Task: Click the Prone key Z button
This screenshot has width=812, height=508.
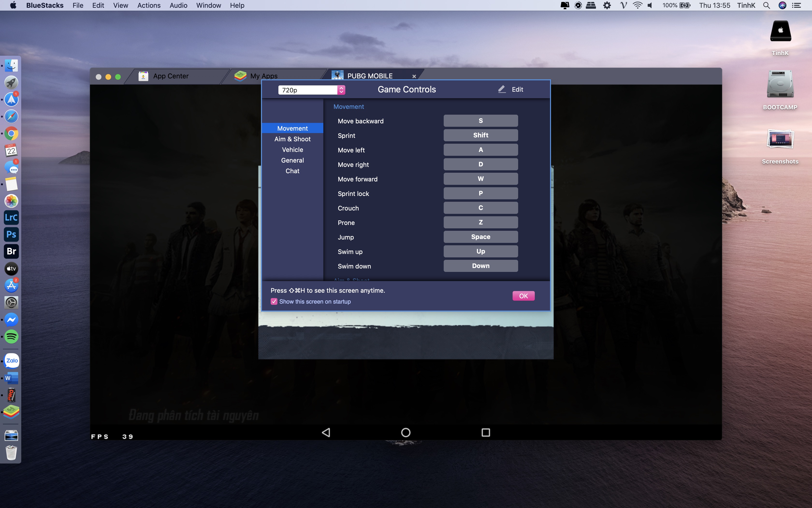Action: [480, 222]
